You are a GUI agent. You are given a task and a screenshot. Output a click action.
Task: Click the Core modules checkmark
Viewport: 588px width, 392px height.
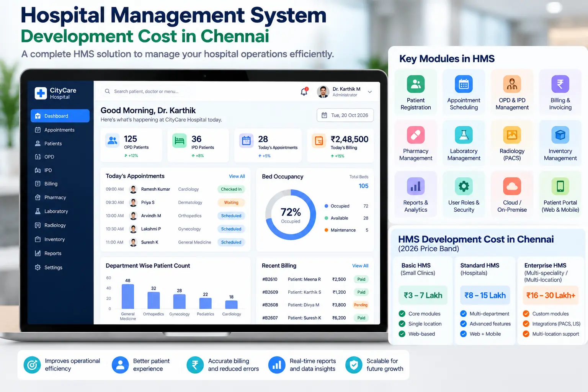pyautogui.click(x=402, y=314)
